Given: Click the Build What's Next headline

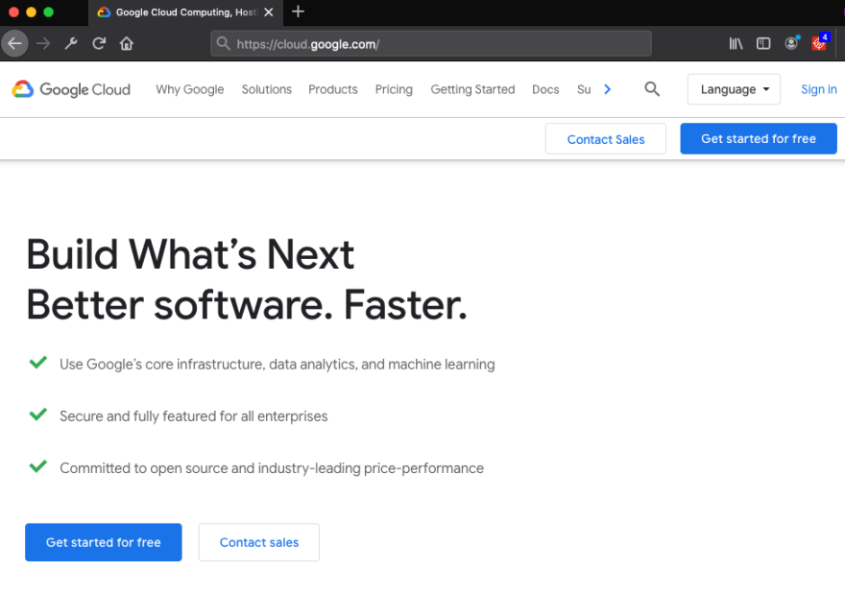Looking at the screenshot, I should [x=191, y=254].
